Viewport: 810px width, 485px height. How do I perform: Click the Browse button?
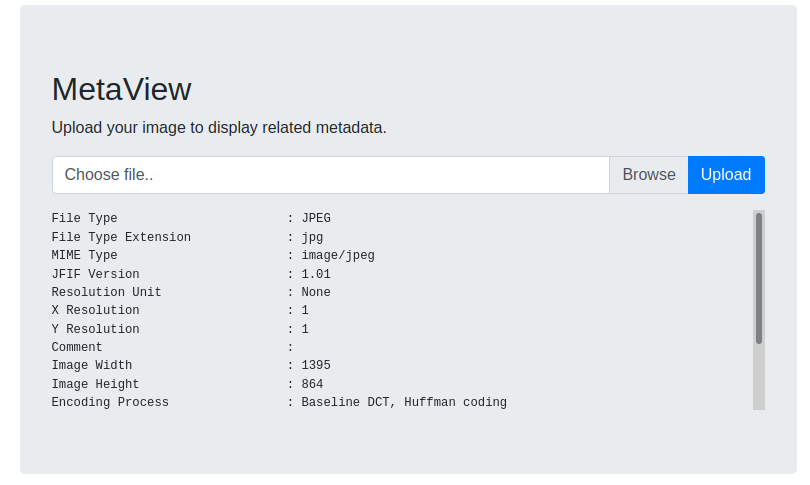[648, 175]
